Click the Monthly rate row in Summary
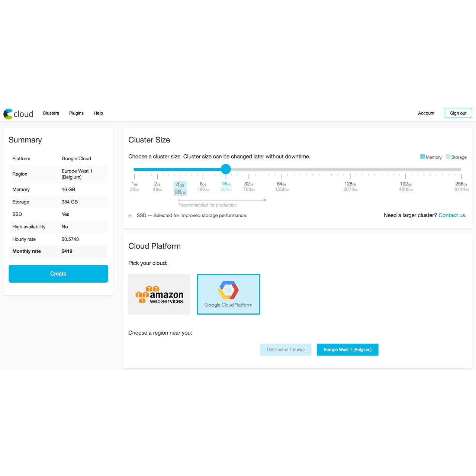The width and height of the screenshot is (476, 476). (58, 251)
